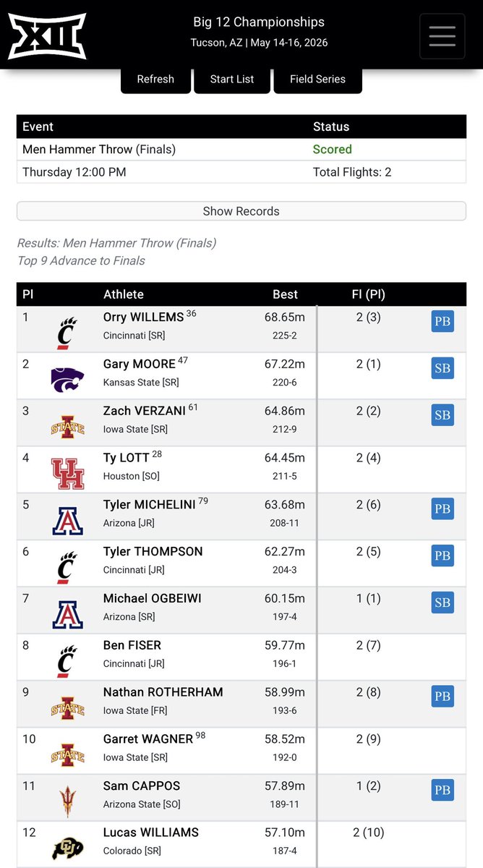Screen dimensions: 483x868
Task: Open the Field Series tab
Action: 317,80
